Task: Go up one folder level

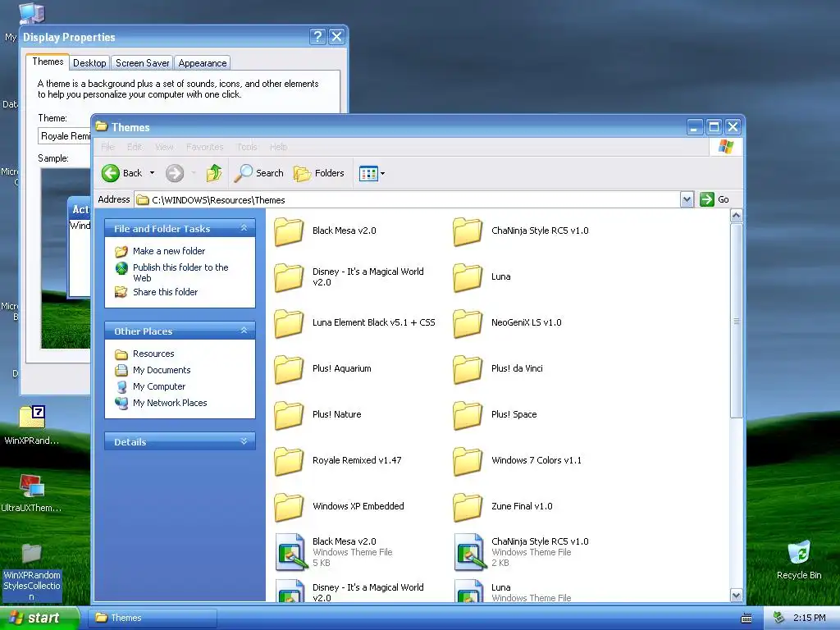Action: pyautogui.click(x=214, y=173)
